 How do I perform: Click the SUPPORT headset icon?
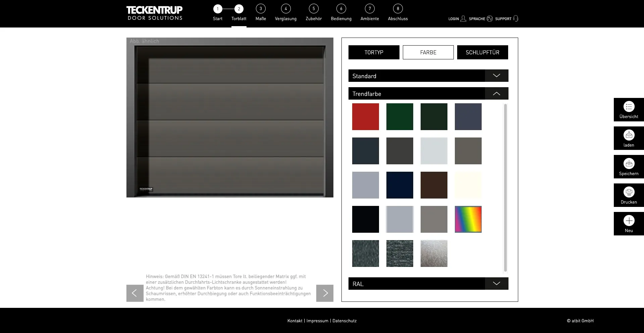pos(516,19)
